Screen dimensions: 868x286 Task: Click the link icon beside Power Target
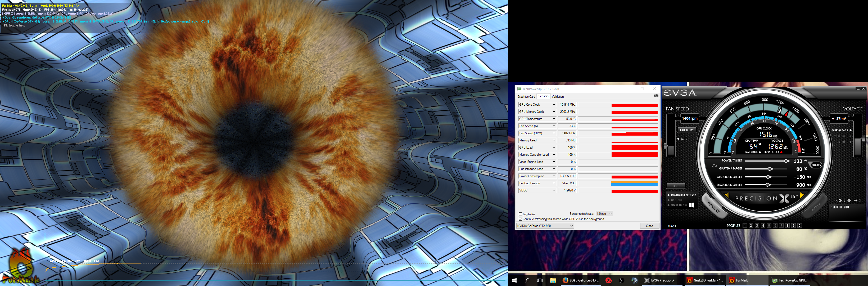pyautogui.click(x=714, y=166)
